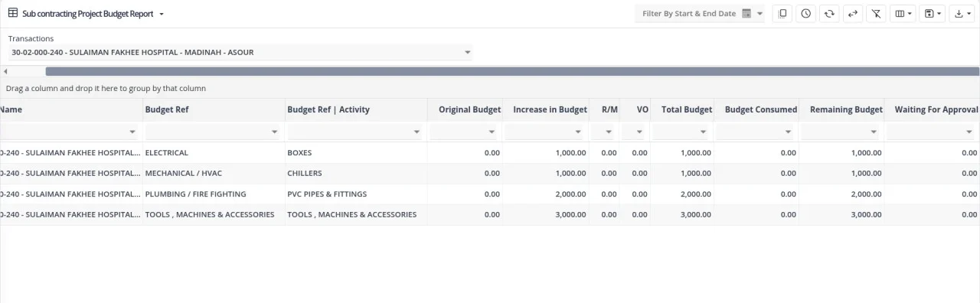Click the Filter By Start & End Date field
This screenshot has height=303, width=980.
click(700, 14)
